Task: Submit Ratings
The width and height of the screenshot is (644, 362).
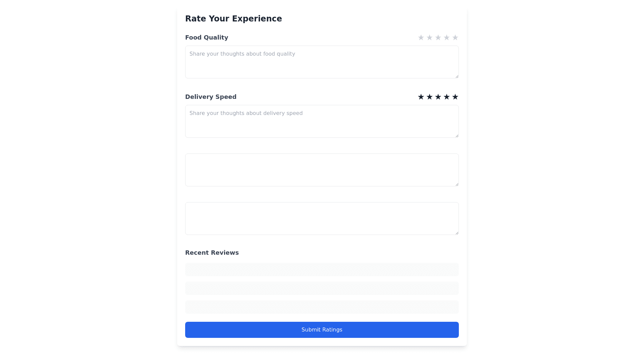Action: tap(322, 330)
